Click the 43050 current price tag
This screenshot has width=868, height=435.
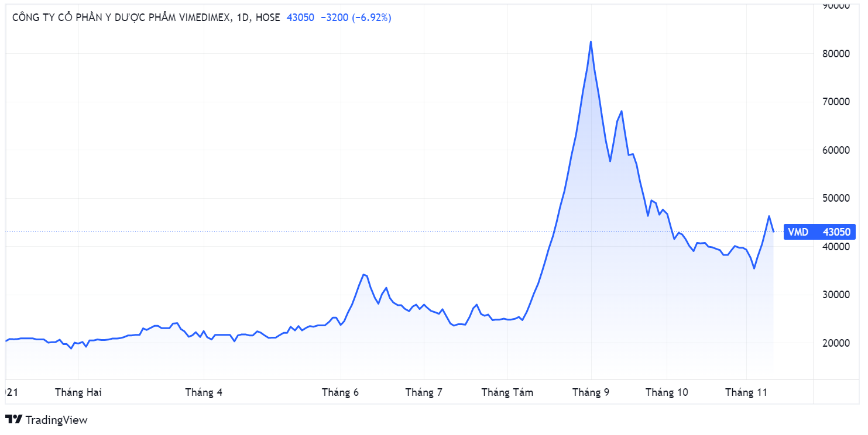pyautogui.click(x=838, y=232)
